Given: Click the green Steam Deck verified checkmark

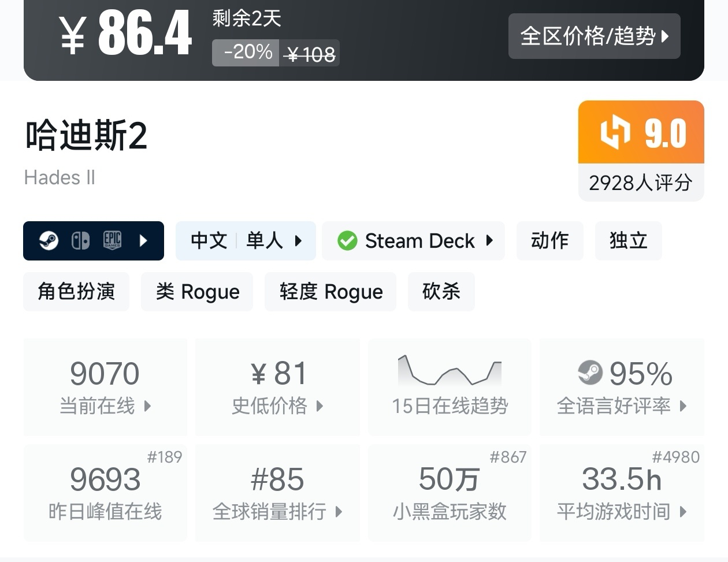Looking at the screenshot, I should tap(347, 240).
